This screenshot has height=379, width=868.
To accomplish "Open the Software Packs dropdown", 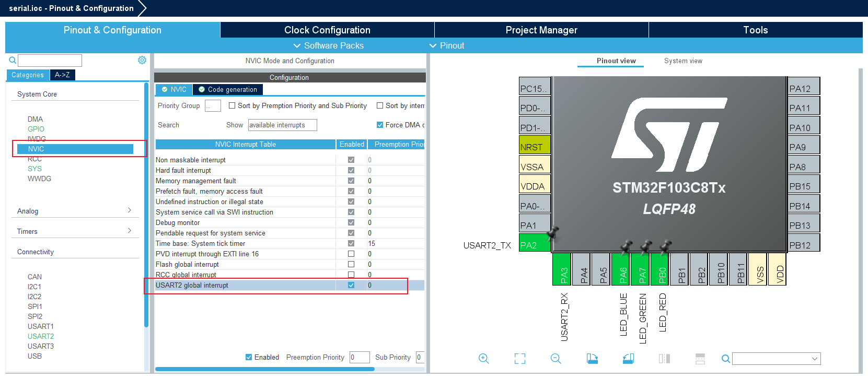I will coord(328,45).
